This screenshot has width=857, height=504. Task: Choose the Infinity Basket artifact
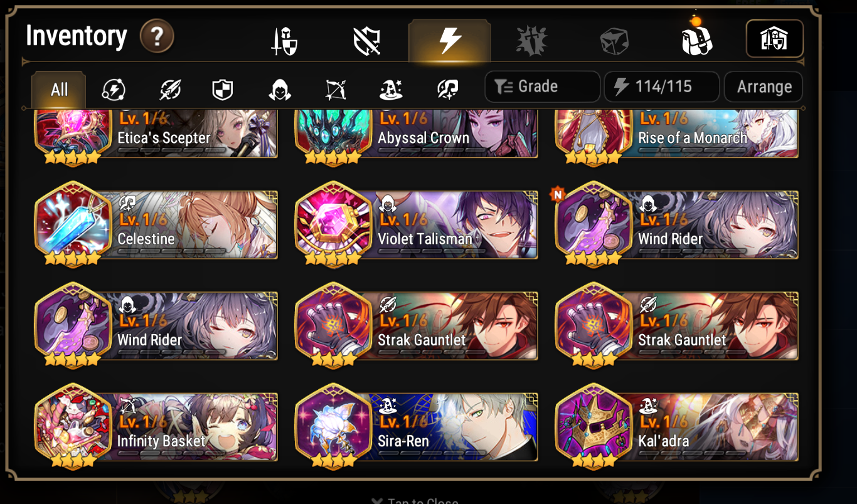point(156,426)
